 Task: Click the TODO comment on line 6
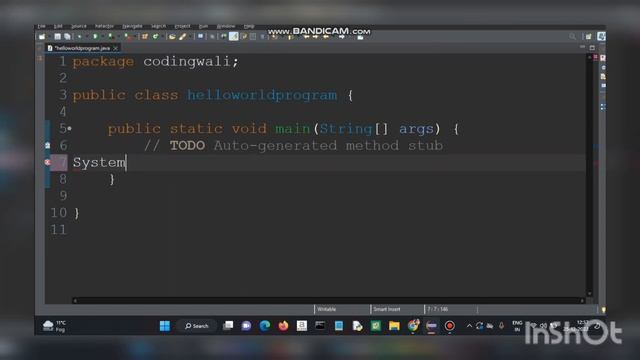click(187, 146)
